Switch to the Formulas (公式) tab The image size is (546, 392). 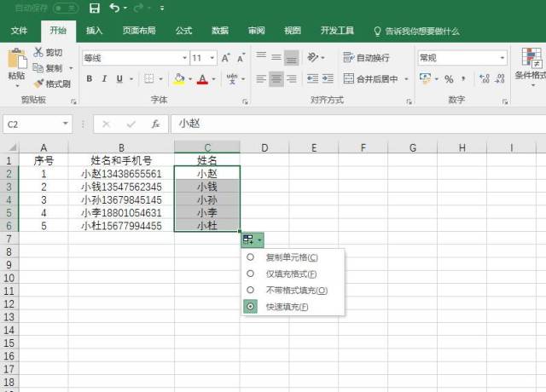[184, 31]
